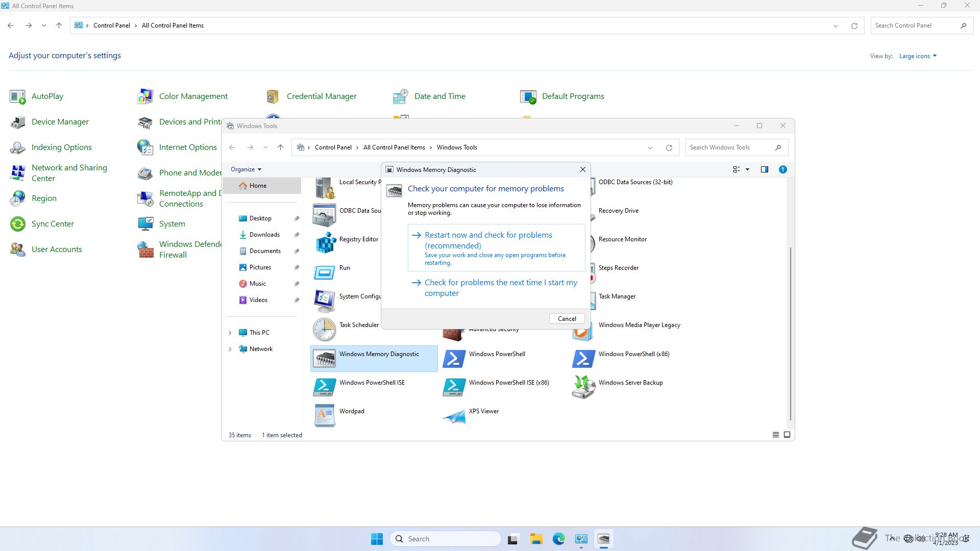Image resolution: width=980 pixels, height=551 pixels.
Task: Open Default Programs icon
Action: tap(528, 96)
